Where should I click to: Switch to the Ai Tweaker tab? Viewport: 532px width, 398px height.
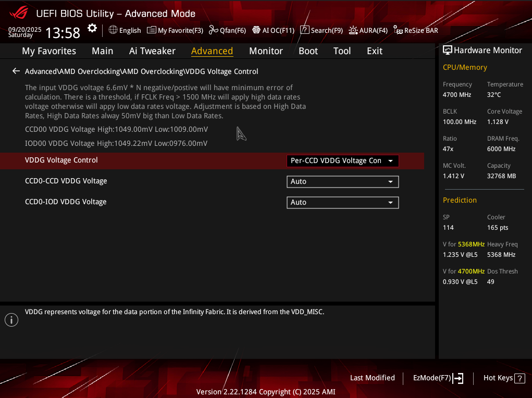(x=152, y=51)
